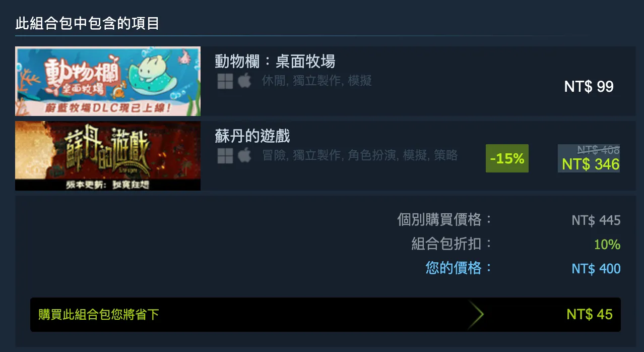Click the 休閒, 獨立製作, 模擬 tags text
The height and width of the screenshot is (352, 644).
pyautogui.click(x=317, y=81)
